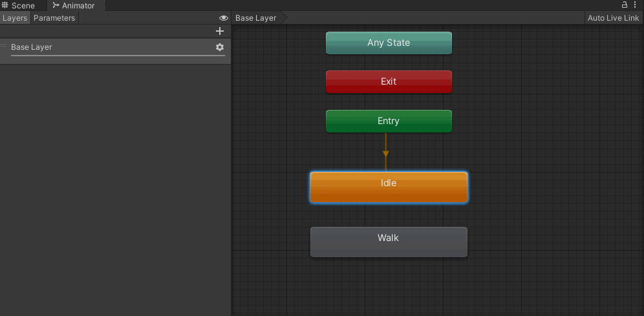Image resolution: width=644 pixels, height=316 pixels.
Task: Click the Base Layer weight slider bar
Action: (118, 56)
